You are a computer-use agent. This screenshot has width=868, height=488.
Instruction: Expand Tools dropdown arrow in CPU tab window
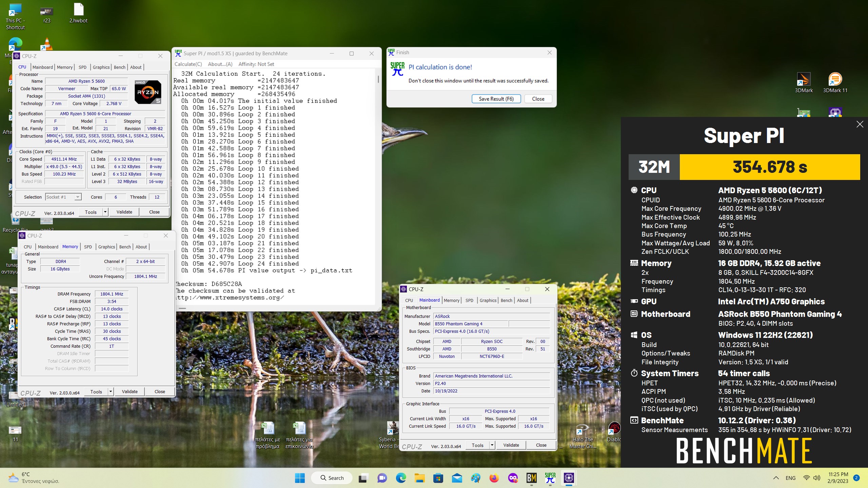105,212
